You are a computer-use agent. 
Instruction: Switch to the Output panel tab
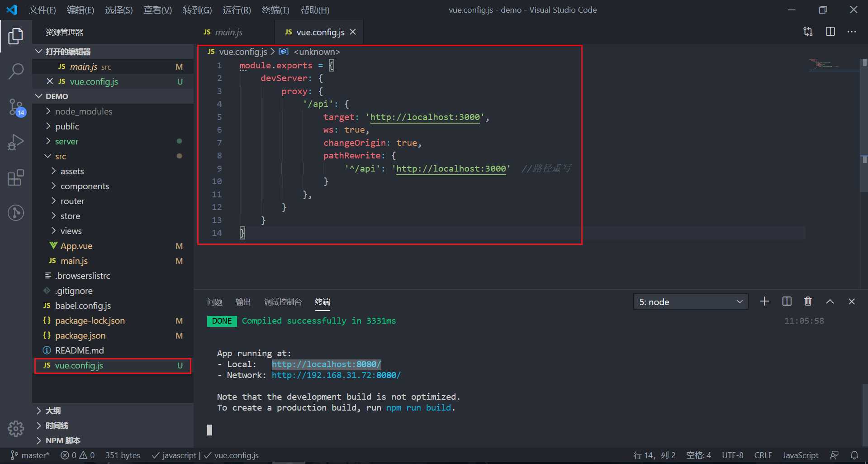click(243, 302)
